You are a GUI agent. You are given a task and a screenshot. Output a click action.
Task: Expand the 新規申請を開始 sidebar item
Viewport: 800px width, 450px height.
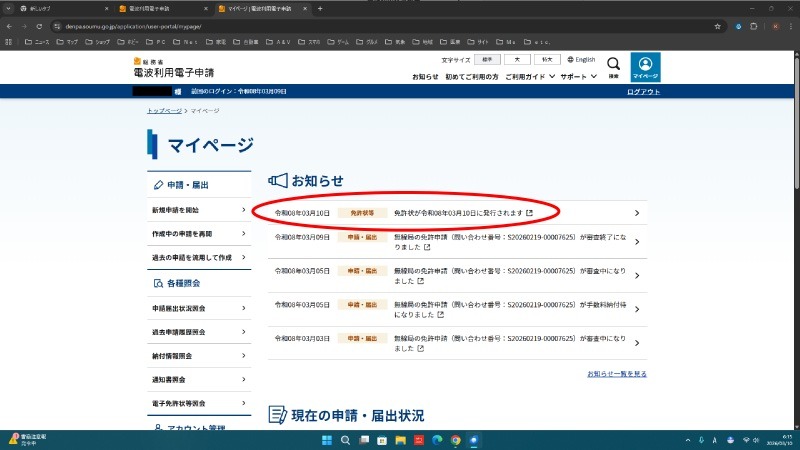pos(198,210)
